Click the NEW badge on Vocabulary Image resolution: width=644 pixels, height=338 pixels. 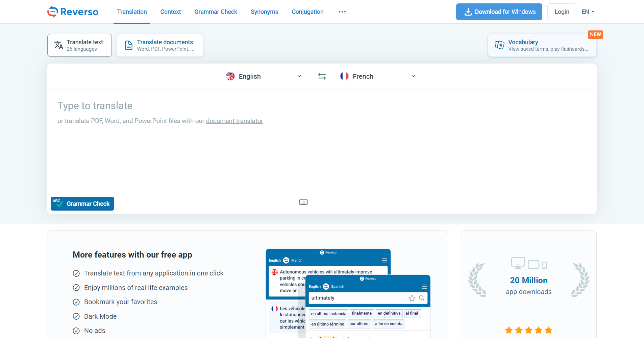pyautogui.click(x=595, y=34)
